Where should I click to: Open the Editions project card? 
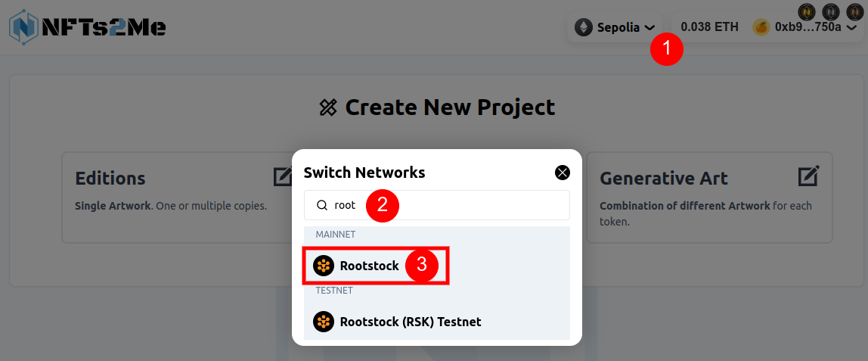[177, 197]
